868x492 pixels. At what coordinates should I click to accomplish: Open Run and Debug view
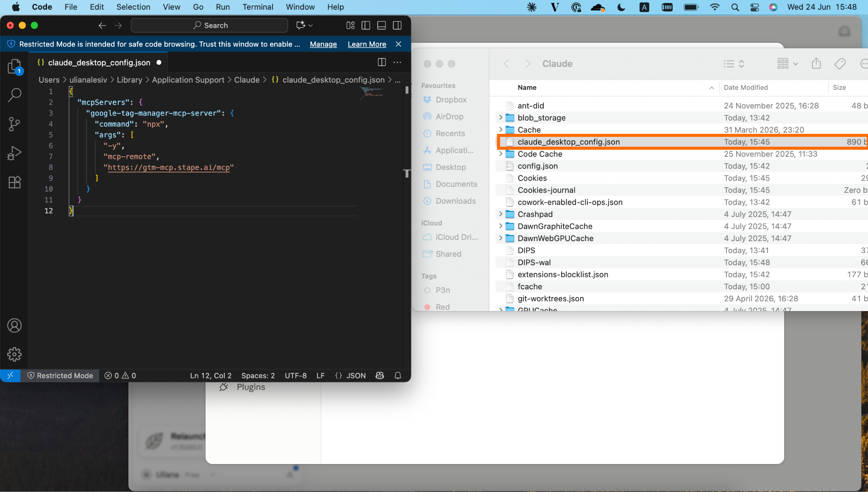click(x=14, y=153)
